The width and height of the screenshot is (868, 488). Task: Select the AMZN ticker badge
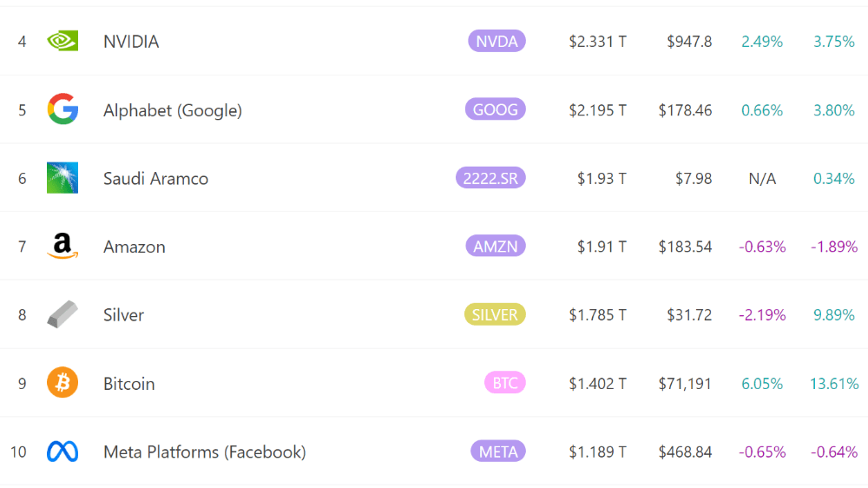tap(496, 247)
